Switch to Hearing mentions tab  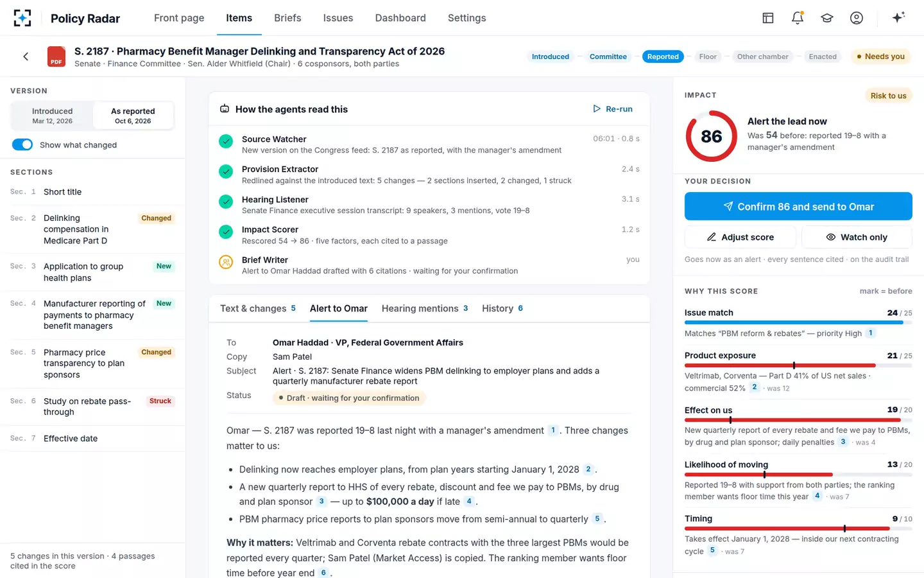(x=425, y=308)
